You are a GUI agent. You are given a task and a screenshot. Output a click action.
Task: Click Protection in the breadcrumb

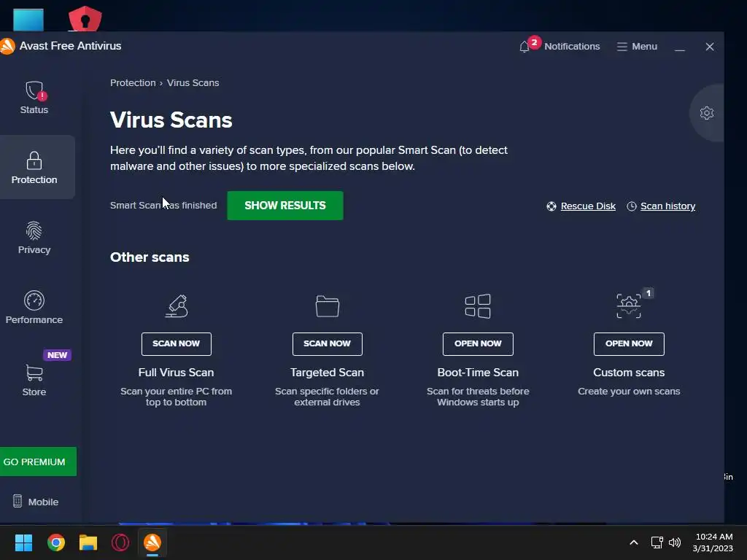coord(133,83)
